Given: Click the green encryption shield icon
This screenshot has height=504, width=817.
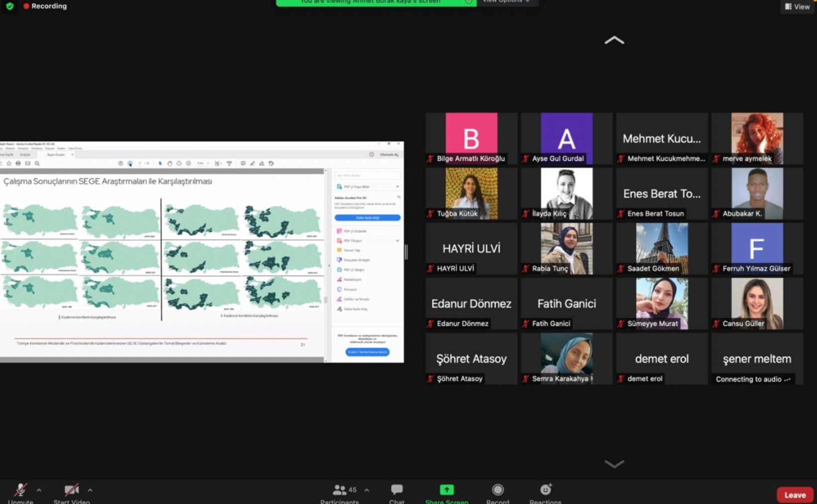Looking at the screenshot, I should click(9, 6).
